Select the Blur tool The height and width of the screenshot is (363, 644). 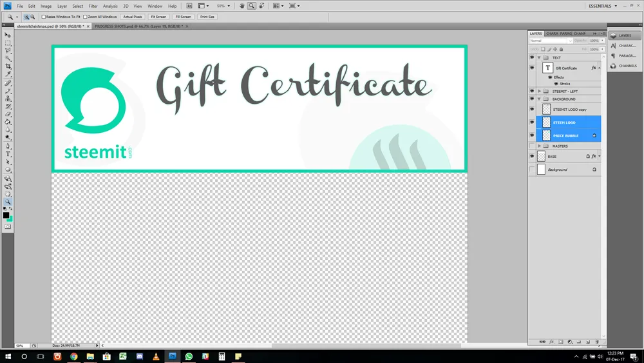click(8, 130)
